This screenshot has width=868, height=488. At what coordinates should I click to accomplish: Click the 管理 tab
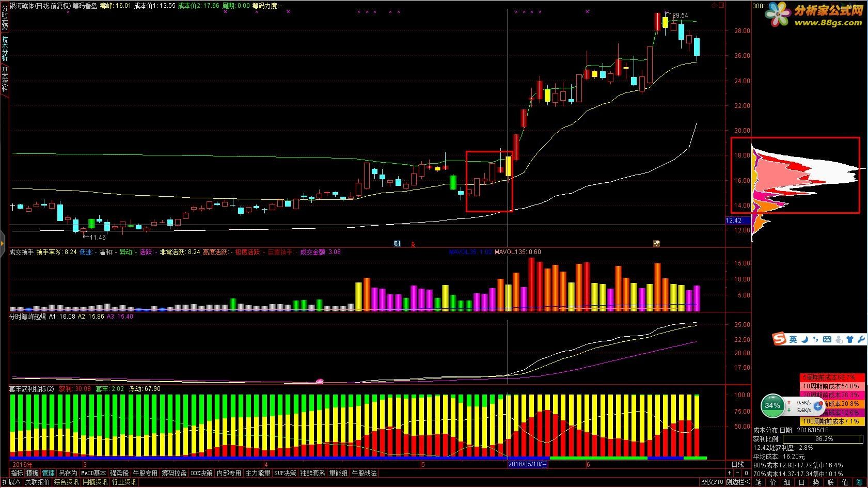tap(48, 473)
